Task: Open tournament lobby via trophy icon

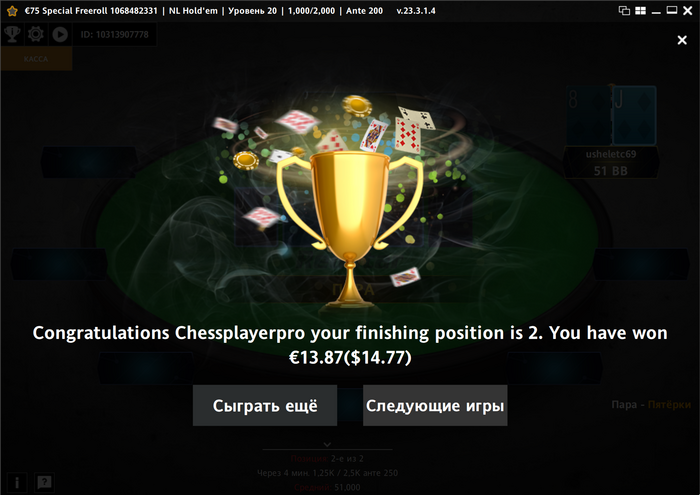Action: click(12, 34)
